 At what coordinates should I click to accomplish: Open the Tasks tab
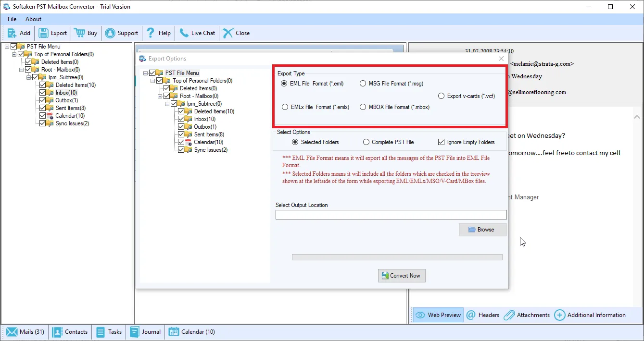click(109, 332)
